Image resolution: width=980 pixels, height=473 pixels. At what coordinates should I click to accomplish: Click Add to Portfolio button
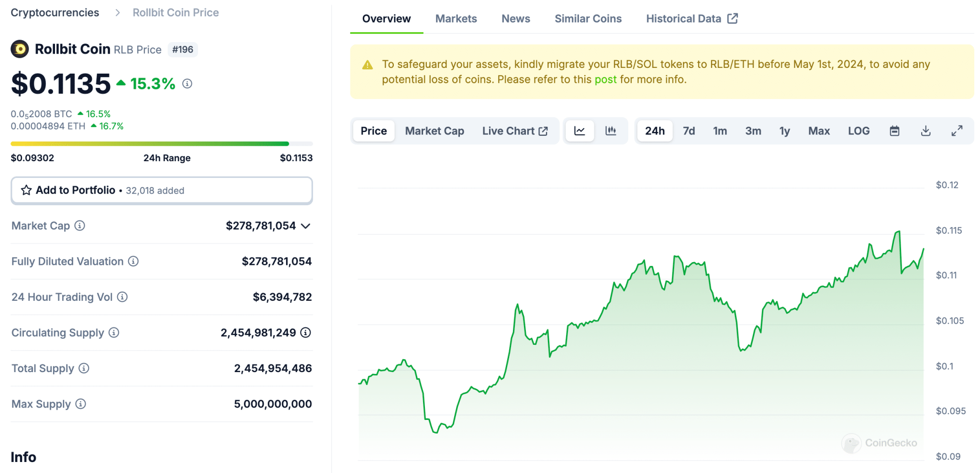162,190
